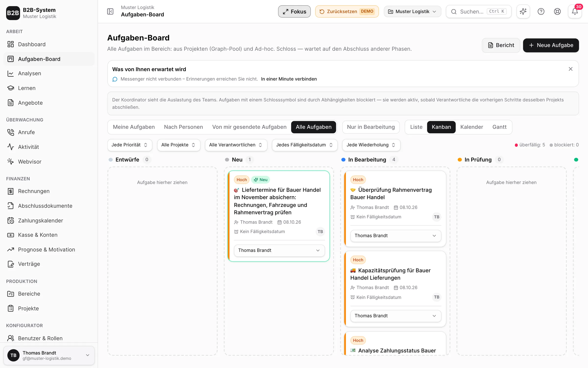The width and height of the screenshot is (588, 368).
Task: Open Rechnungen finance page
Action: click(49, 191)
